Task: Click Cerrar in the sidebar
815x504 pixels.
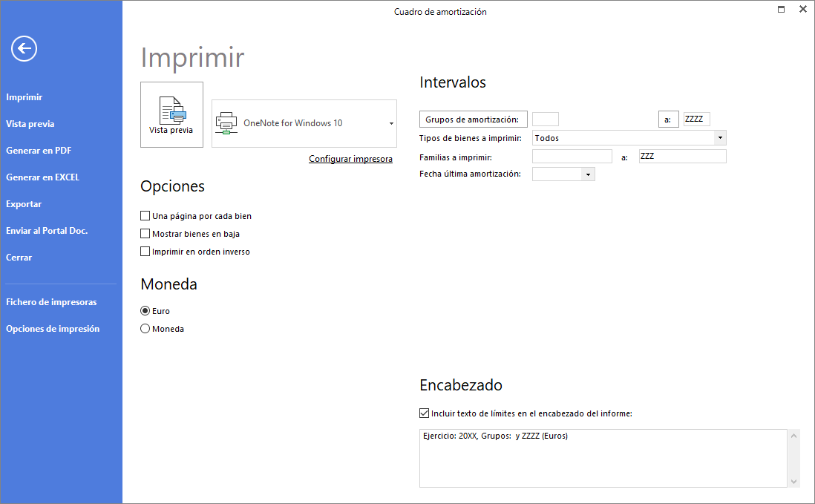Action: [19, 258]
